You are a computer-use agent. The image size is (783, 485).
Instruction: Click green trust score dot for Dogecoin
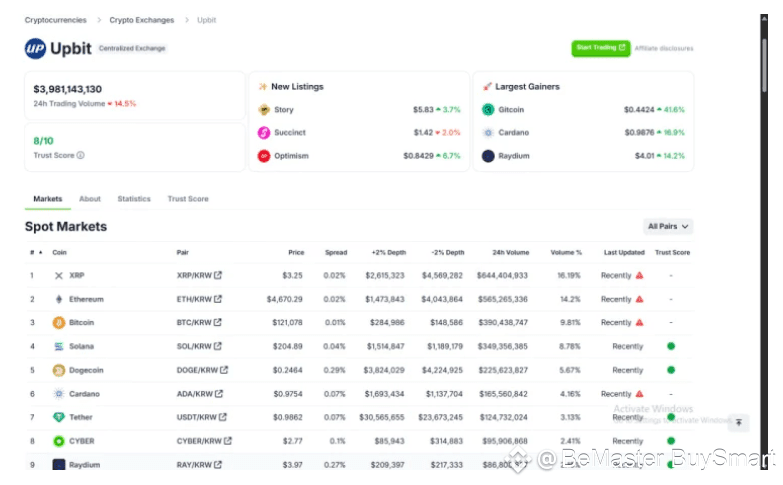click(671, 370)
